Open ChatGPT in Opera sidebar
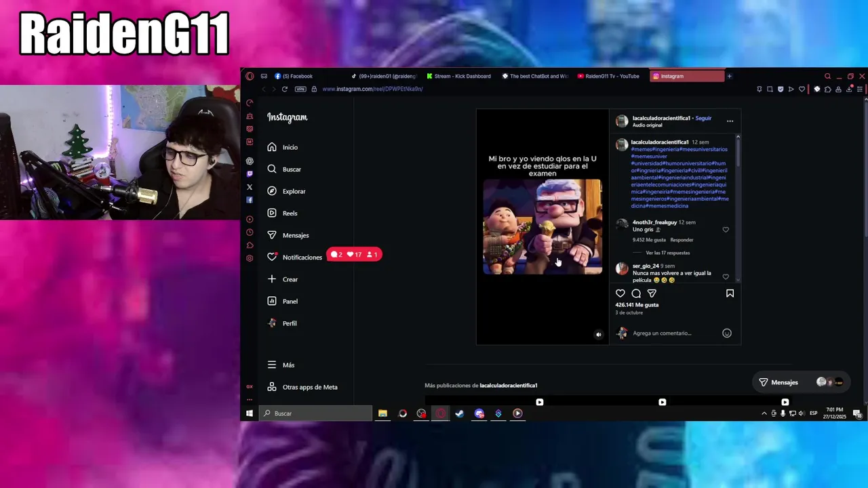This screenshot has width=868, height=488. (x=250, y=161)
